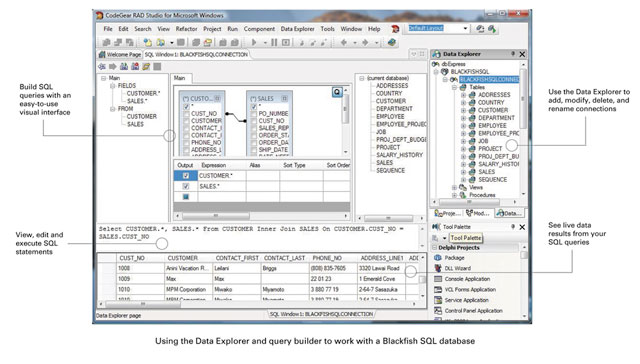Expand the Views node in Data Explorer
The height and width of the screenshot is (364, 640).
[454, 187]
